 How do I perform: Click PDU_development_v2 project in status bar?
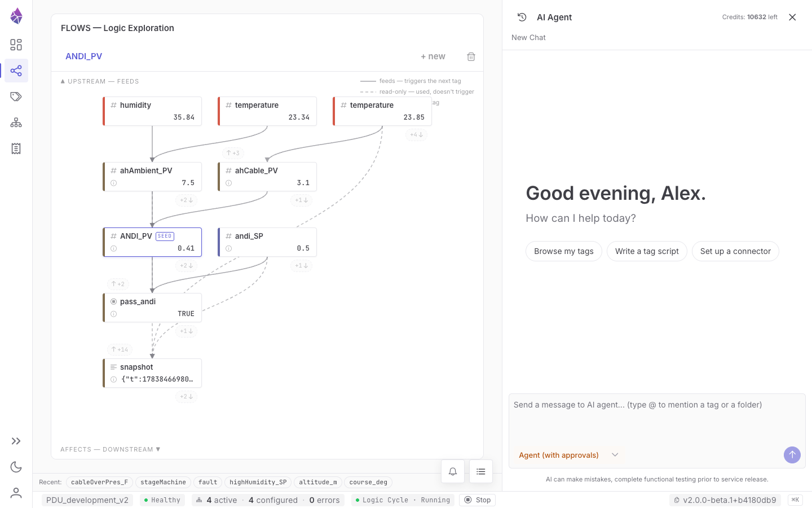tap(87, 500)
